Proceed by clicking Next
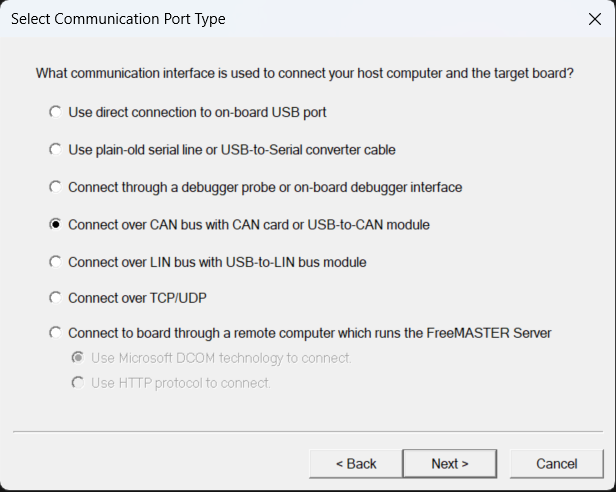This screenshot has width=616, height=492. pyautogui.click(x=450, y=464)
